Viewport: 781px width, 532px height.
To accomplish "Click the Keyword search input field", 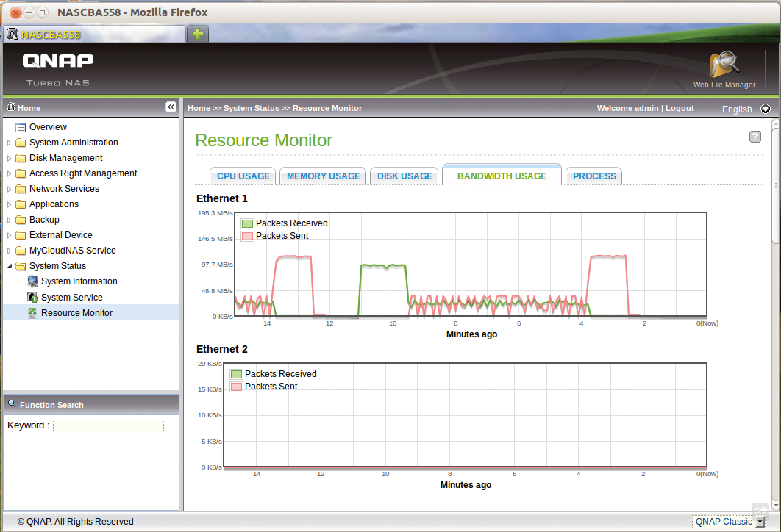I will pos(107,425).
